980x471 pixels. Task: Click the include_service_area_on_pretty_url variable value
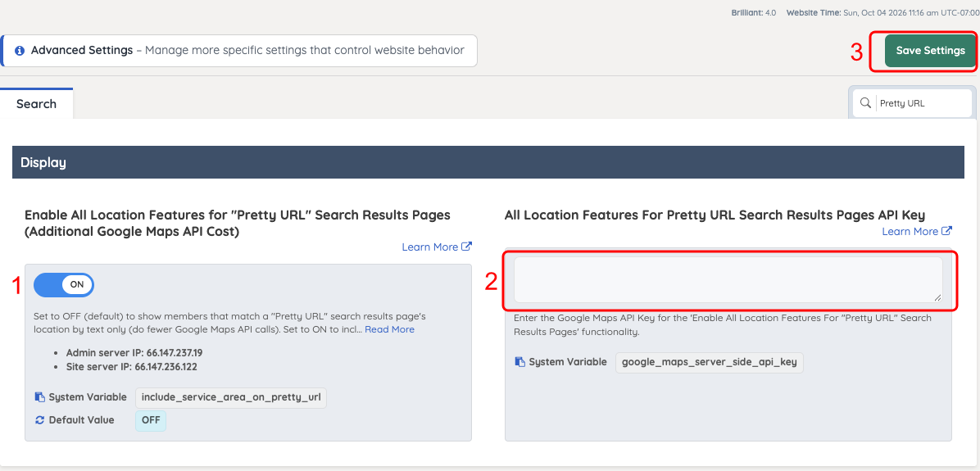click(x=230, y=397)
